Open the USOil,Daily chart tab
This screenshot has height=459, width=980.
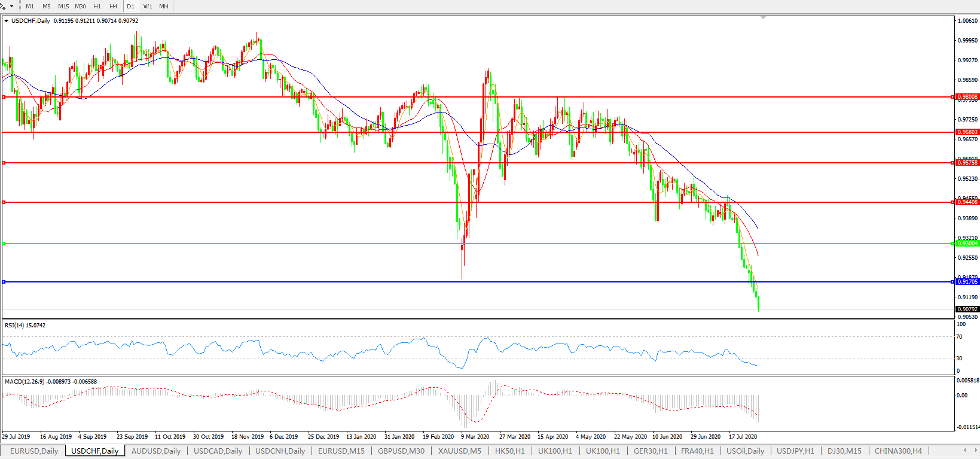click(x=745, y=451)
